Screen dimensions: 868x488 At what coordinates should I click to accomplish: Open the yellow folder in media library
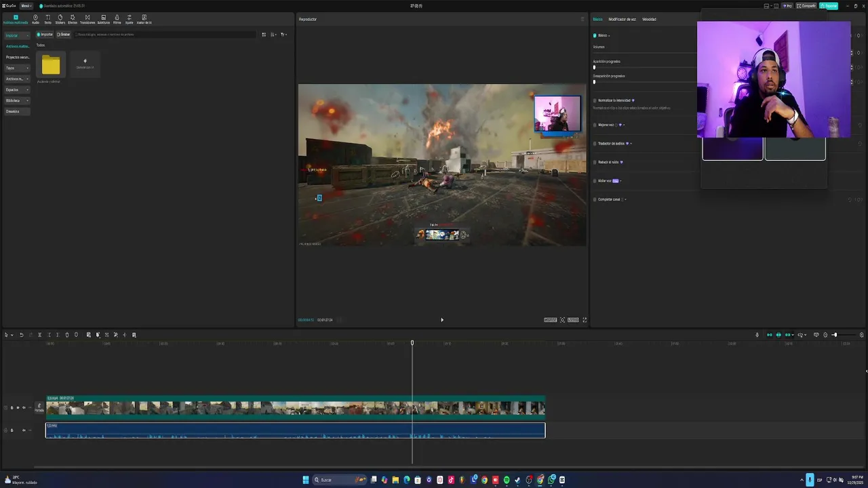coord(51,65)
